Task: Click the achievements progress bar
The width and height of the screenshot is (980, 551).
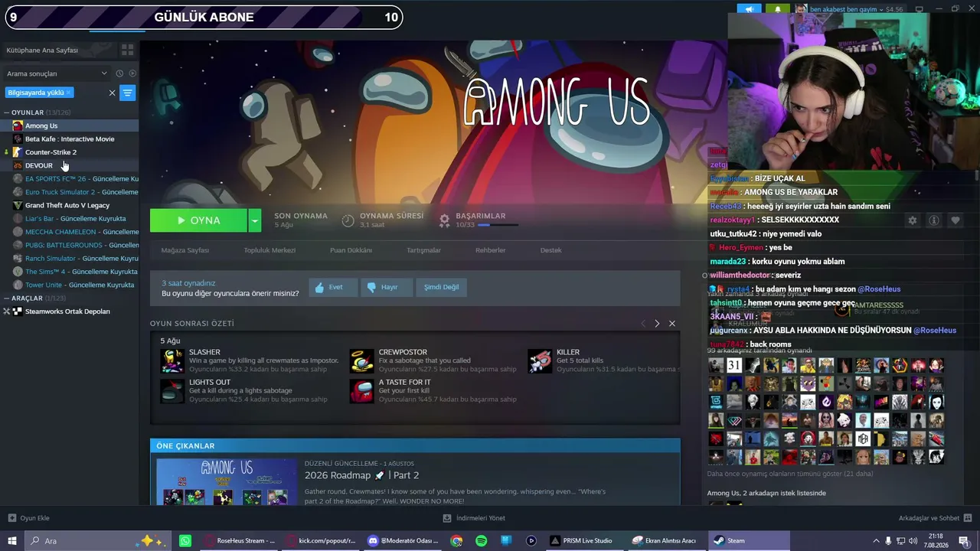Action: tap(498, 225)
